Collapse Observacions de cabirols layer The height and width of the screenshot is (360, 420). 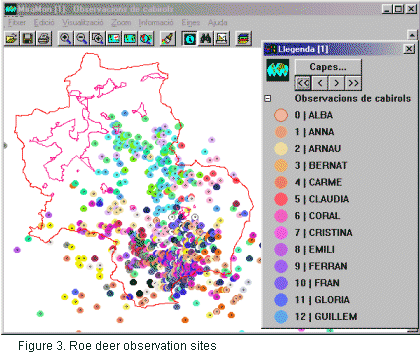pyautogui.click(x=268, y=99)
